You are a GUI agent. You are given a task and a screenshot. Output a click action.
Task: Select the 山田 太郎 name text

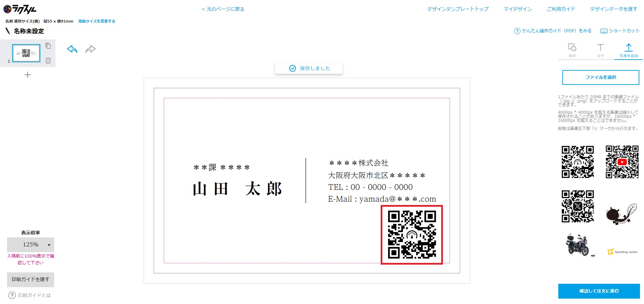pyautogui.click(x=237, y=189)
